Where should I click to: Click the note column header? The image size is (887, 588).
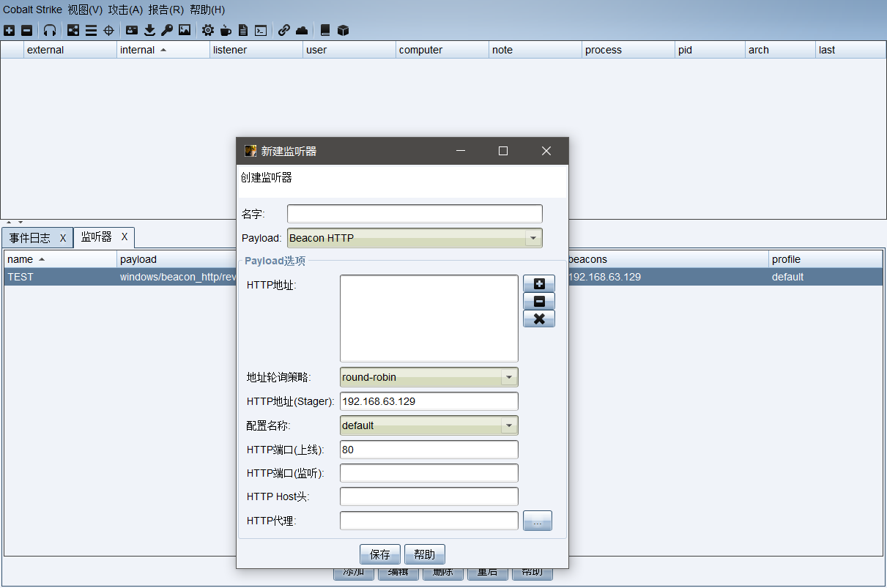point(536,50)
